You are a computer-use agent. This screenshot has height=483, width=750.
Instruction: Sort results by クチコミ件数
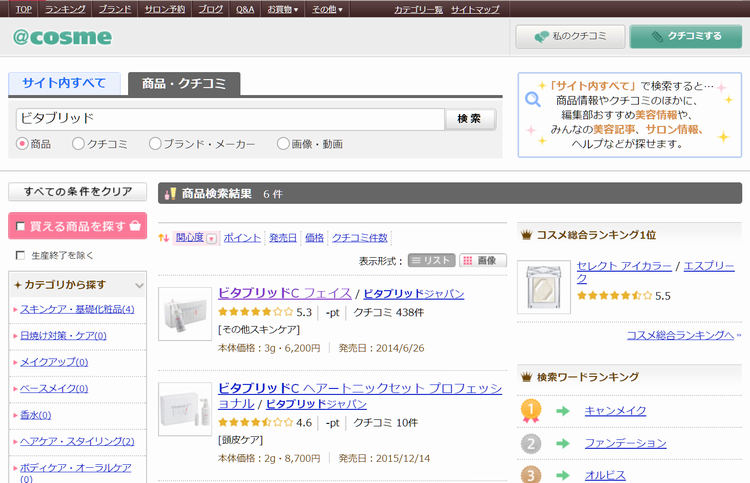[360, 238]
